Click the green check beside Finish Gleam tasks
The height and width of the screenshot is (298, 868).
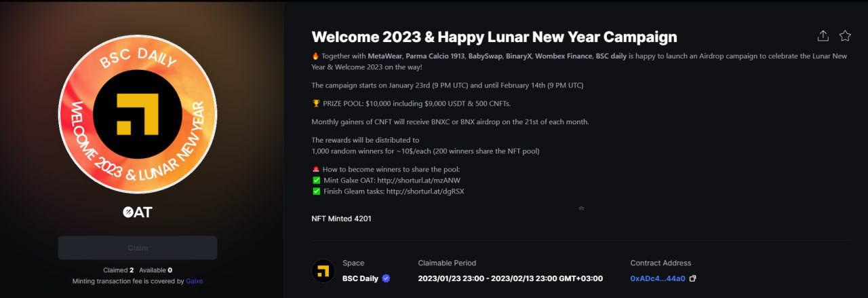pyautogui.click(x=316, y=191)
